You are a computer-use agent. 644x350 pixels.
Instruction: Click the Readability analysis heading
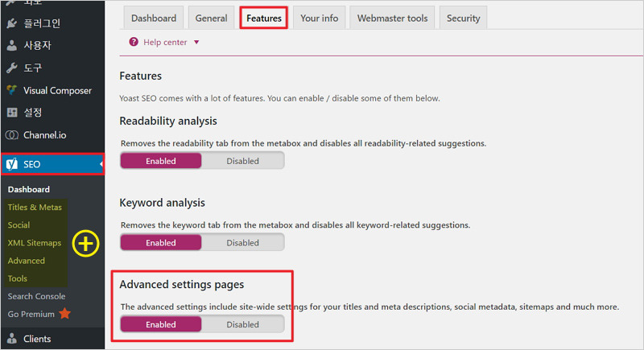click(x=168, y=121)
